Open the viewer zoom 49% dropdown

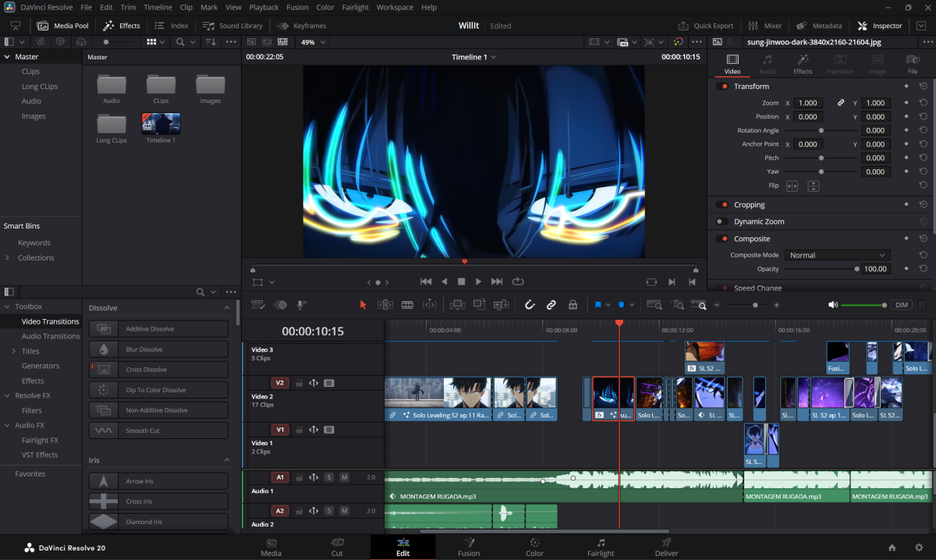point(312,42)
